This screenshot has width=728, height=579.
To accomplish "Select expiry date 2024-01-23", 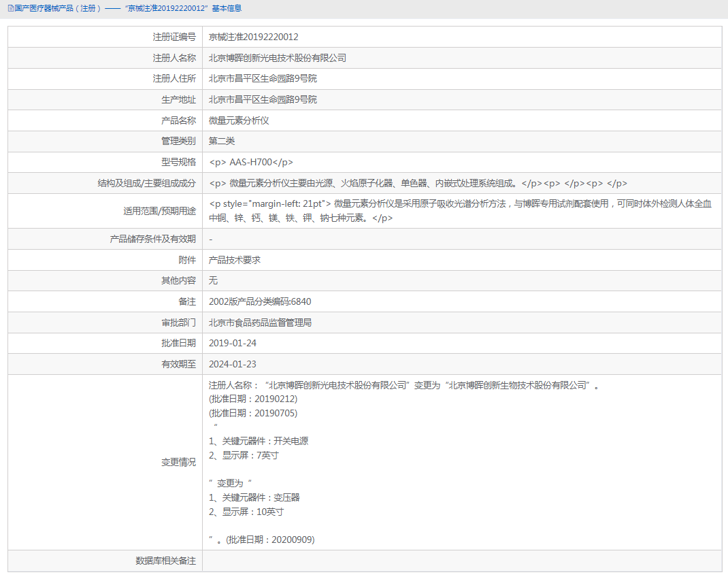I will point(233,365).
